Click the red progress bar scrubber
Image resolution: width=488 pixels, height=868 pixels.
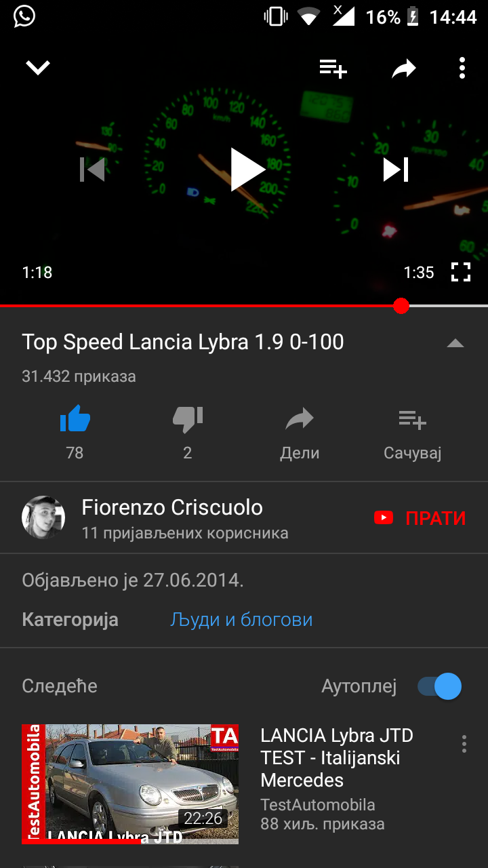401,307
